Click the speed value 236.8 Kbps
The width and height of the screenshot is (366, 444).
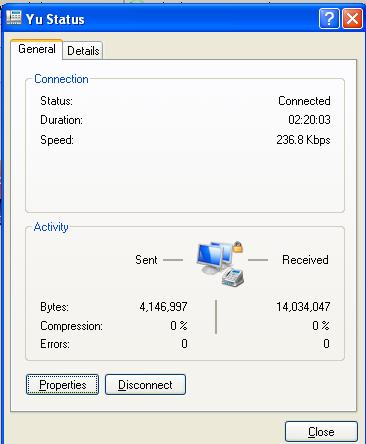point(303,140)
